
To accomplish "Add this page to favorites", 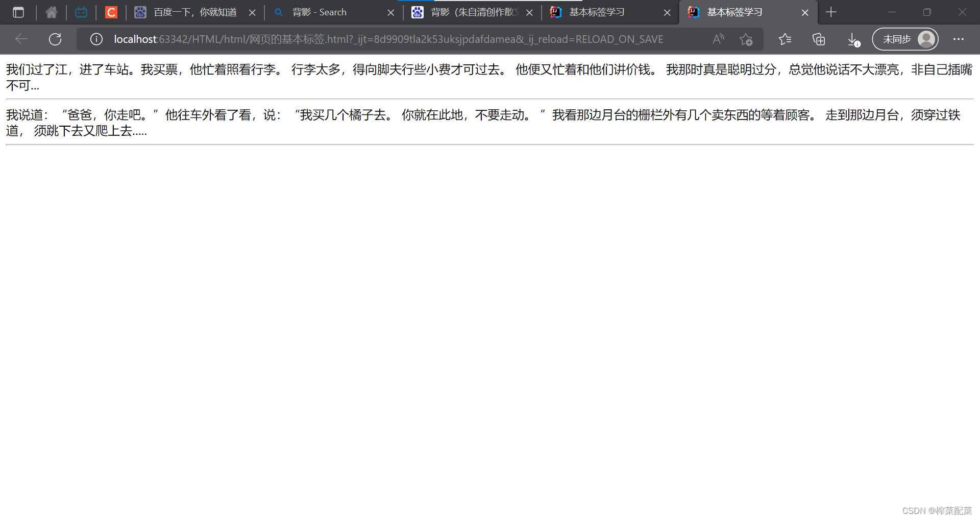I will click(746, 39).
